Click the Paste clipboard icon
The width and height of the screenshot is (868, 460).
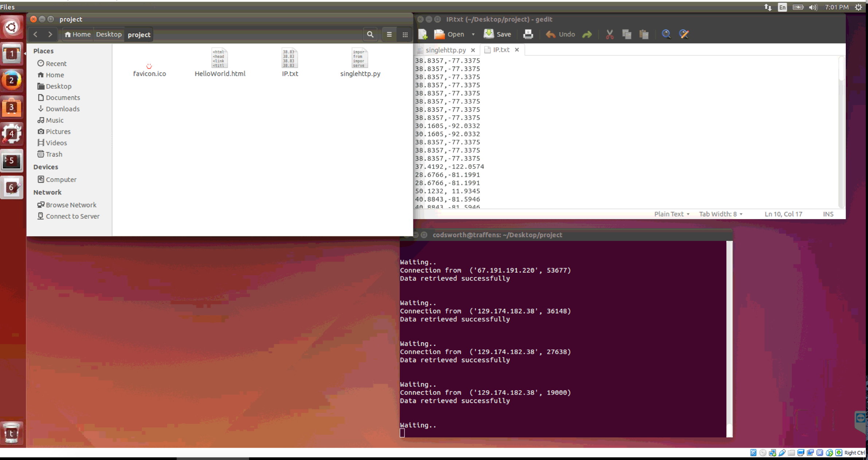pos(644,34)
